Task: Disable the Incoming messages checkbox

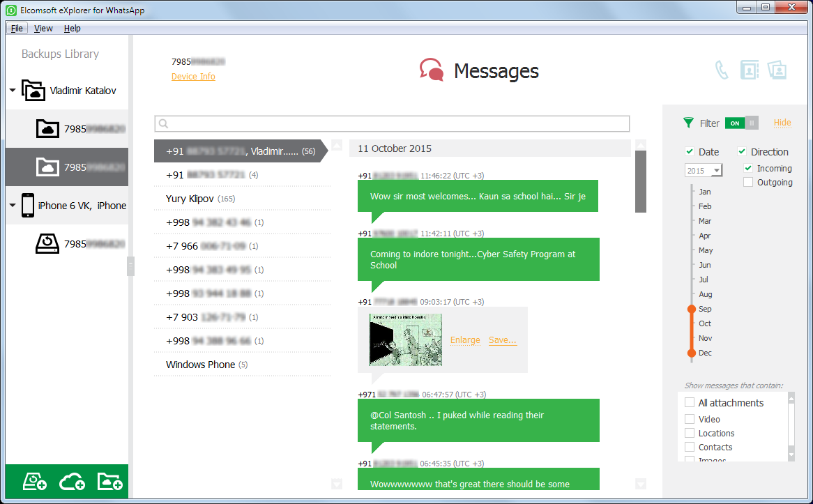Action: [x=747, y=168]
